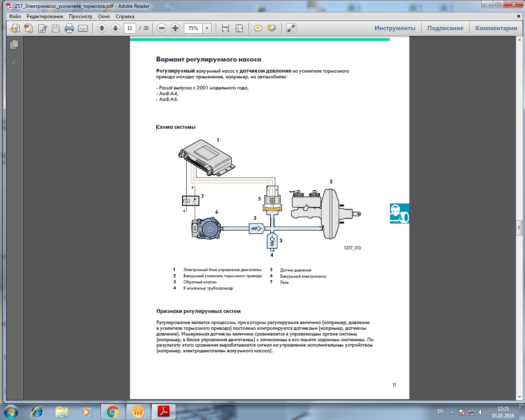Open the media player taskbar icon

[87, 411]
